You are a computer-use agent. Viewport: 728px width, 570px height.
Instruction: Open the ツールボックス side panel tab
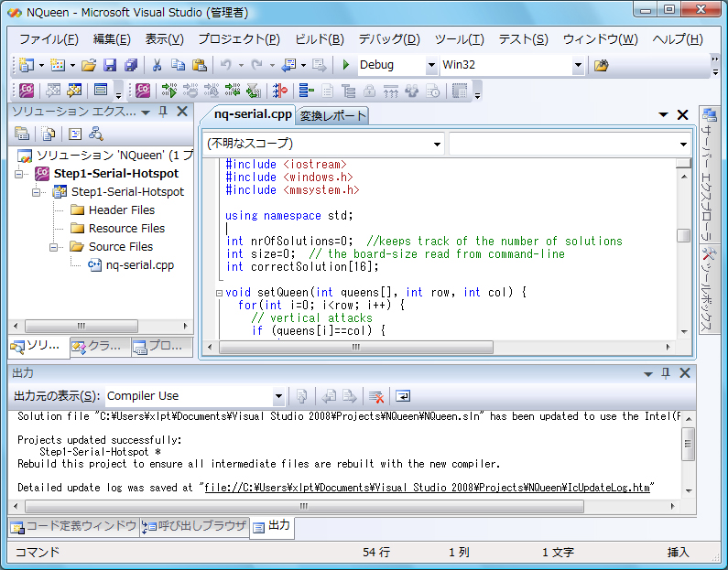click(709, 290)
